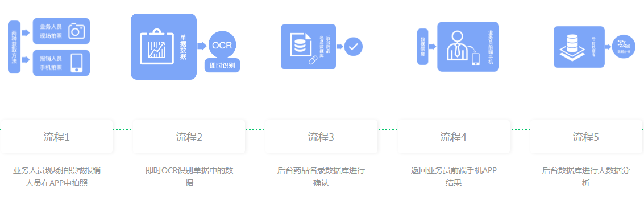Screen dimensions: 644x205
Task: Click the pill capsule icon
Action: 313,60
